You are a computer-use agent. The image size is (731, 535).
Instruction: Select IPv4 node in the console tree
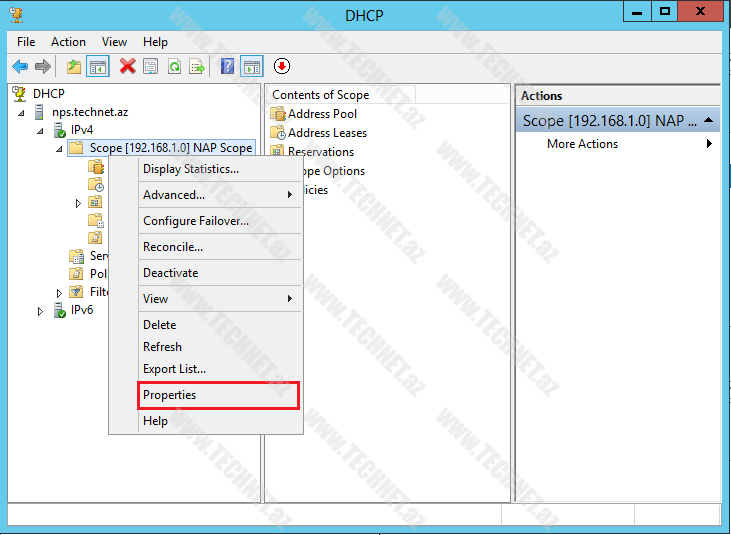pyautogui.click(x=81, y=130)
